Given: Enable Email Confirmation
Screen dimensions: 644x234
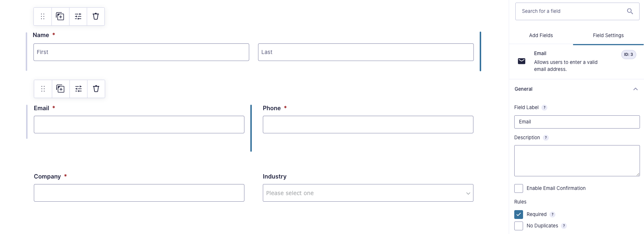Looking at the screenshot, I should coord(518,188).
